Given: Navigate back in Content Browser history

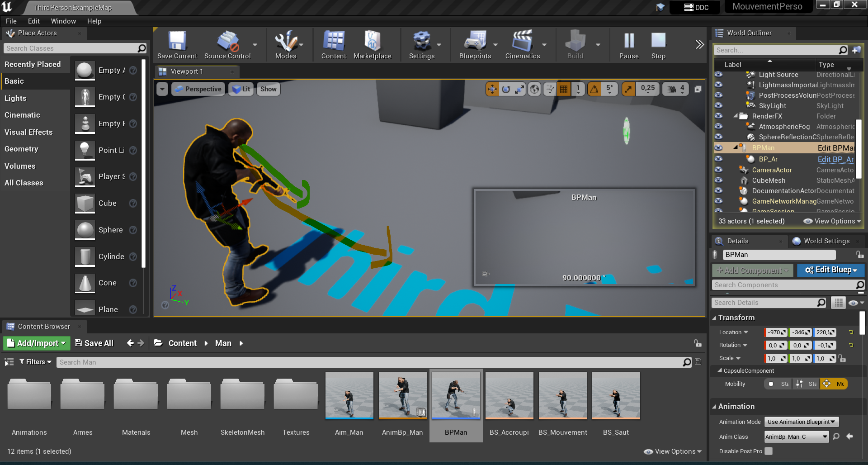Looking at the screenshot, I should [130, 343].
